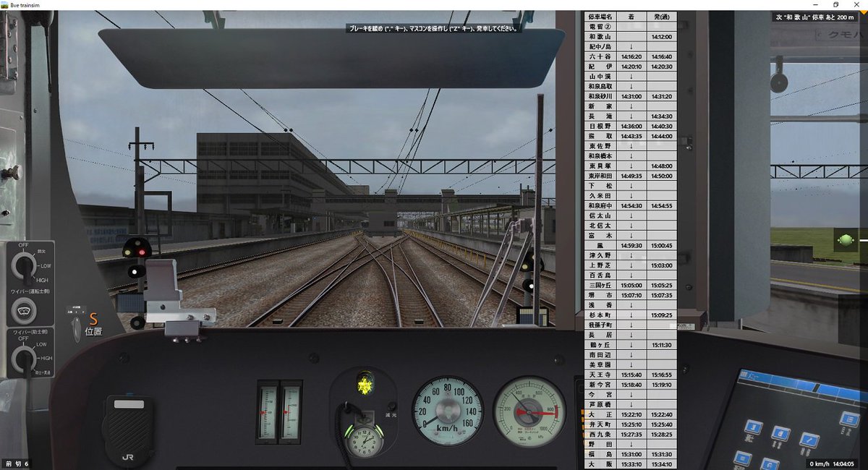Click the next stop 和歌山 distance banner
The height and width of the screenshot is (470, 868).
[x=814, y=17]
